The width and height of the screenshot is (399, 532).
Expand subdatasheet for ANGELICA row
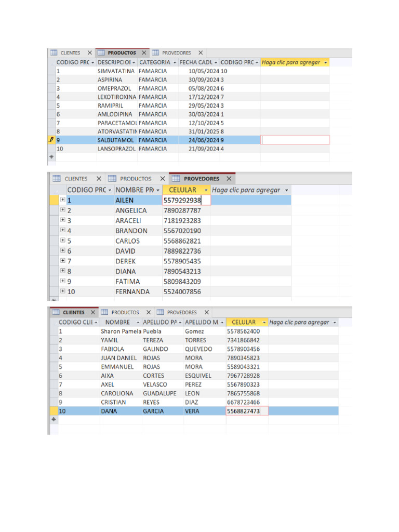[63, 210]
